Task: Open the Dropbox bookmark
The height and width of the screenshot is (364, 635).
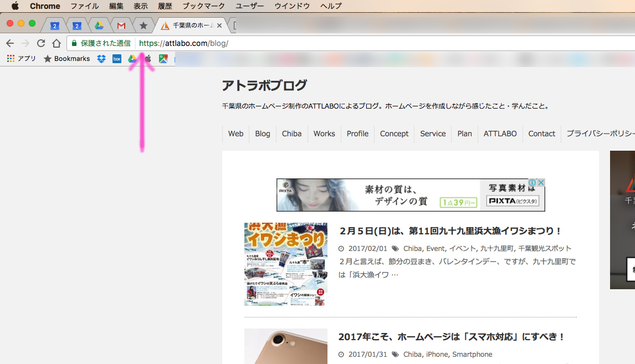Action: click(101, 59)
